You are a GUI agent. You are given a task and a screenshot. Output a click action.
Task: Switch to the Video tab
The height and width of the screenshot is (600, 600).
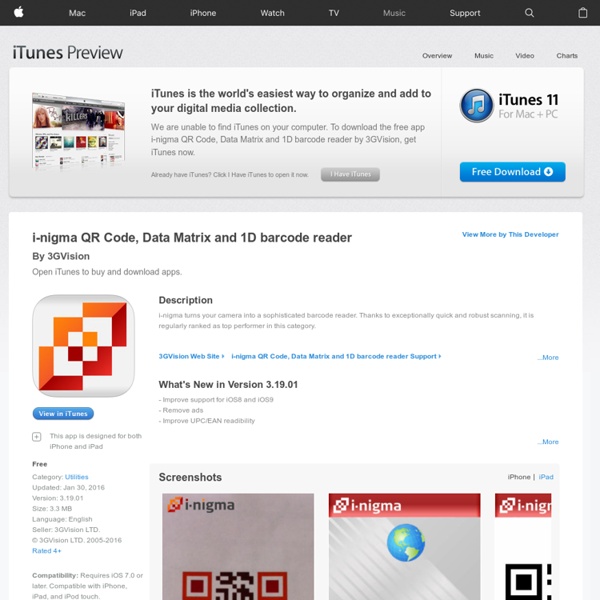(525, 55)
